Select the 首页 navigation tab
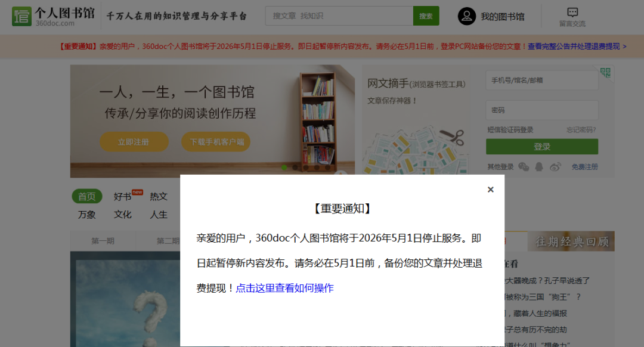The width and height of the screenshot is (644, 347). [86, 197]
